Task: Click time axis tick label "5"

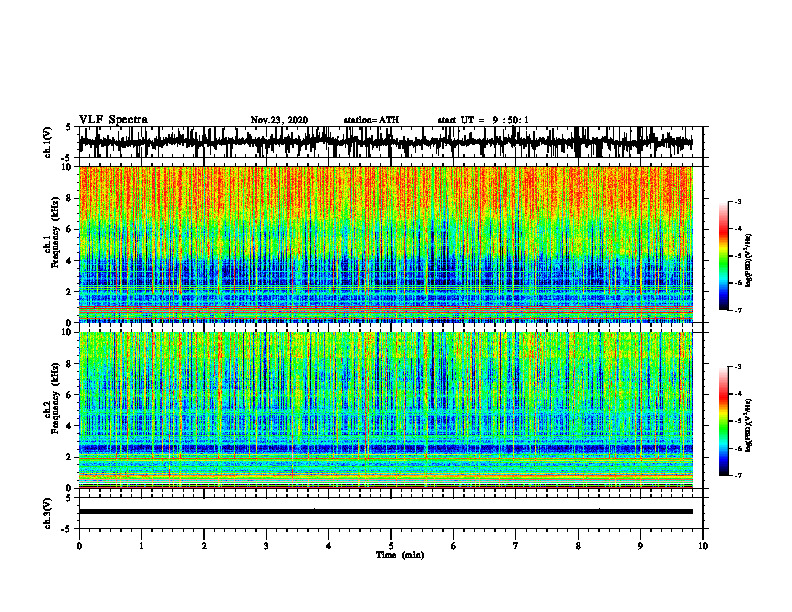Action: coord(391,546)
